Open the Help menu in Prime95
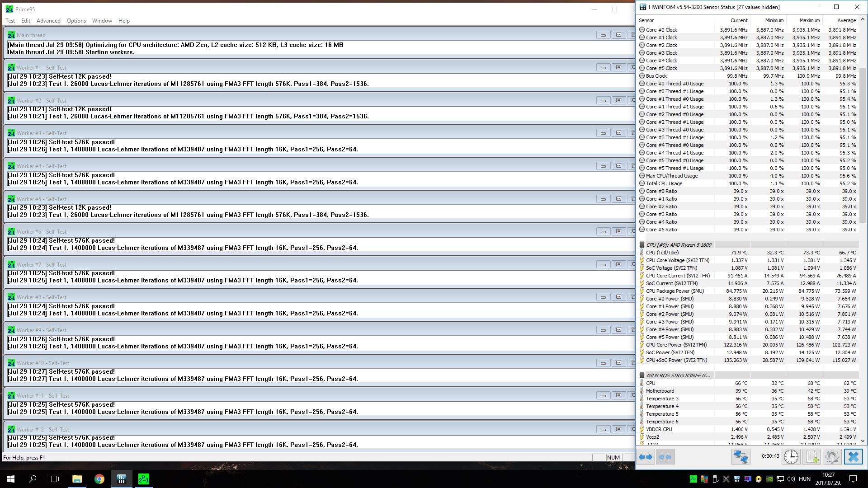Screen dimensions: 868x488 pos(124,21)
